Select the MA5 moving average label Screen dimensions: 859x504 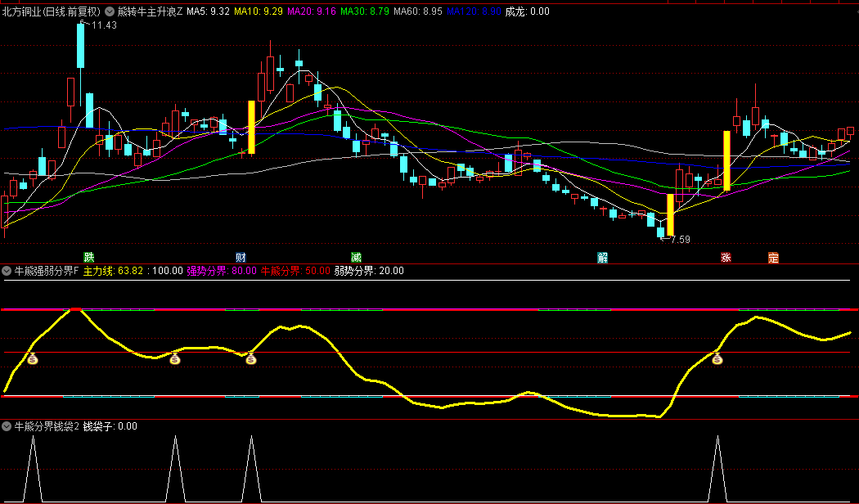tap(208, 12)
